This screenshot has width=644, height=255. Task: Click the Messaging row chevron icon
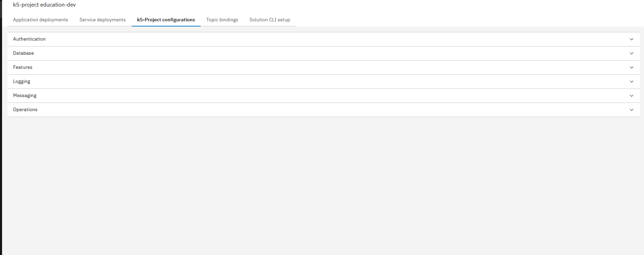tap(631, 96)
